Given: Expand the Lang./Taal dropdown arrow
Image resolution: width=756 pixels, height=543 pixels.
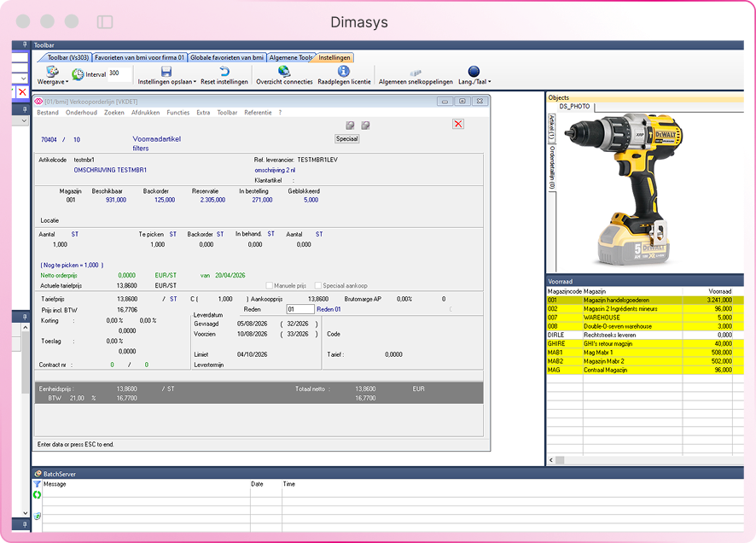Looking at the screenshot, I should [x=490, y=82].
